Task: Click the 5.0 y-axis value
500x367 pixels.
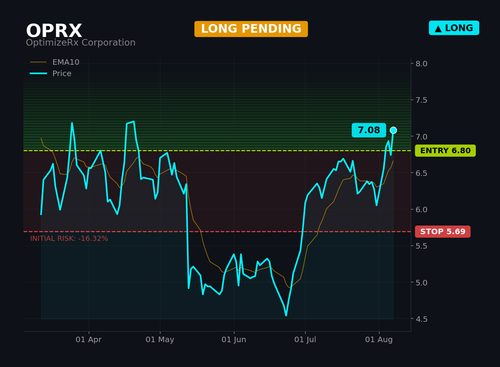Action: [421, 283]
